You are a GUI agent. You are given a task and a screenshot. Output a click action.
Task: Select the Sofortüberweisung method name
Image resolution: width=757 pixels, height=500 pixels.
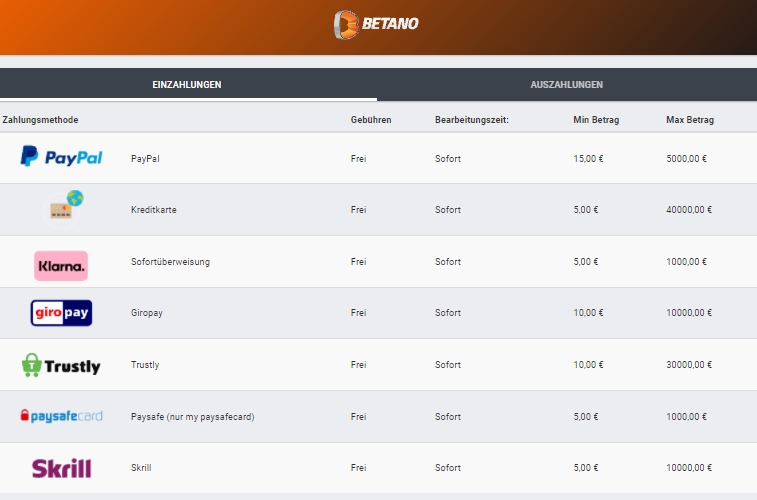(x=170, y=262)
